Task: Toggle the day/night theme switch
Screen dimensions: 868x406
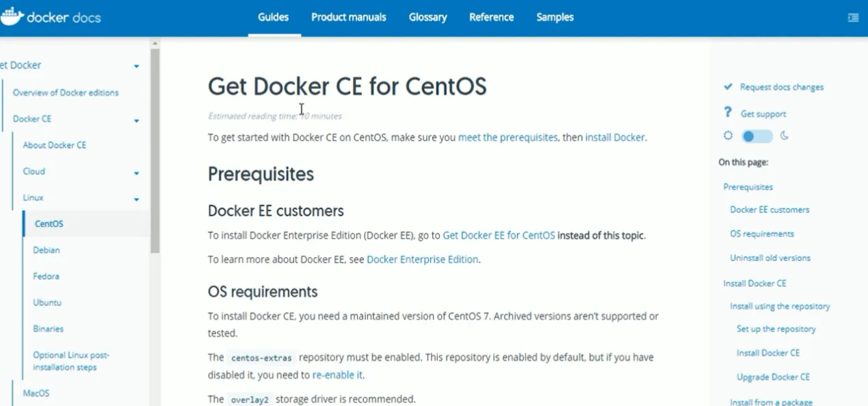Action: pyautogui.click(x=757, y=137)
